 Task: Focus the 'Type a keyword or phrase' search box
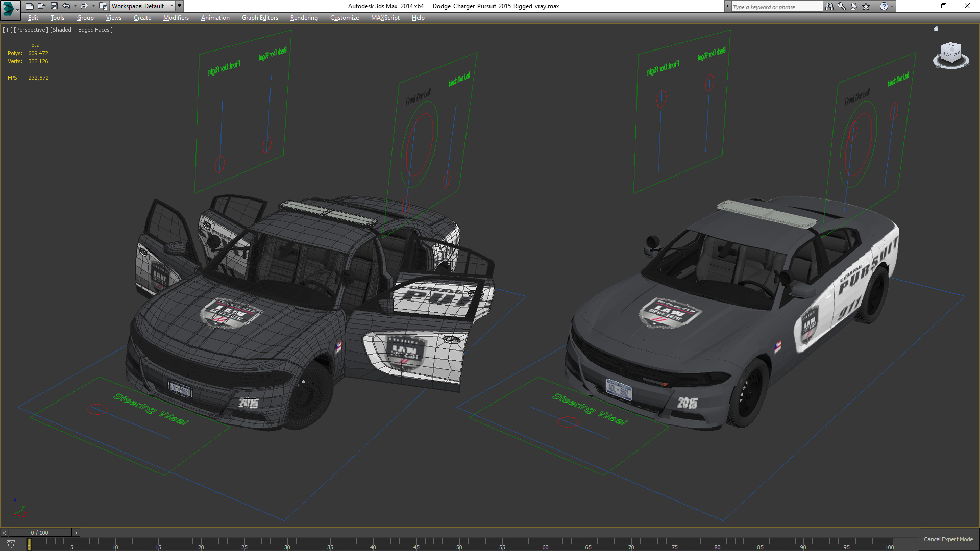tap(776, 7)
